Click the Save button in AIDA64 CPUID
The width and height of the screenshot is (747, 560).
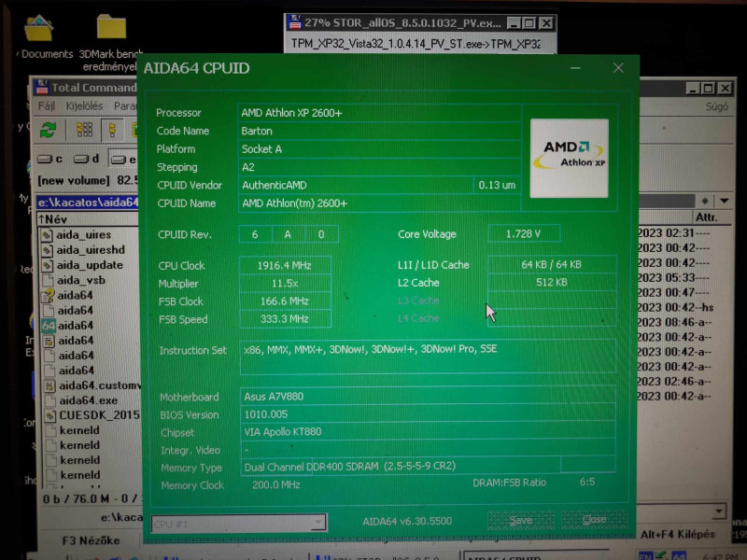pos(521,520)
